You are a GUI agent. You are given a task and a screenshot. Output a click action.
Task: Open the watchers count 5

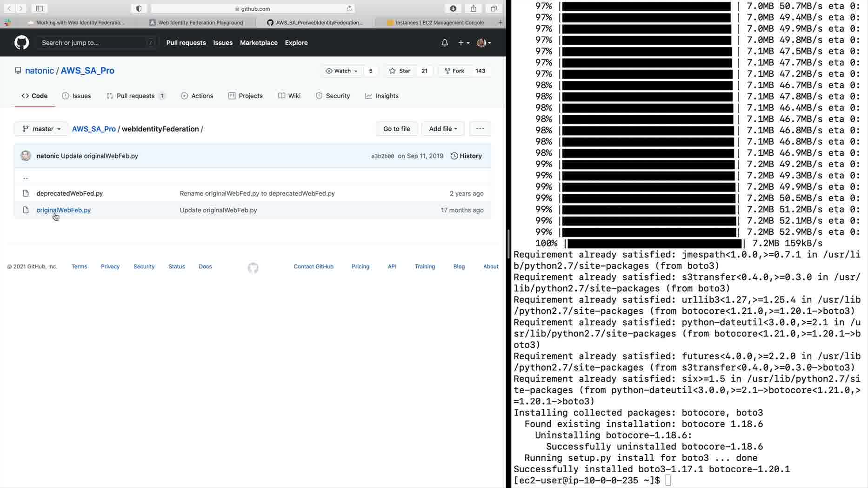371,71
